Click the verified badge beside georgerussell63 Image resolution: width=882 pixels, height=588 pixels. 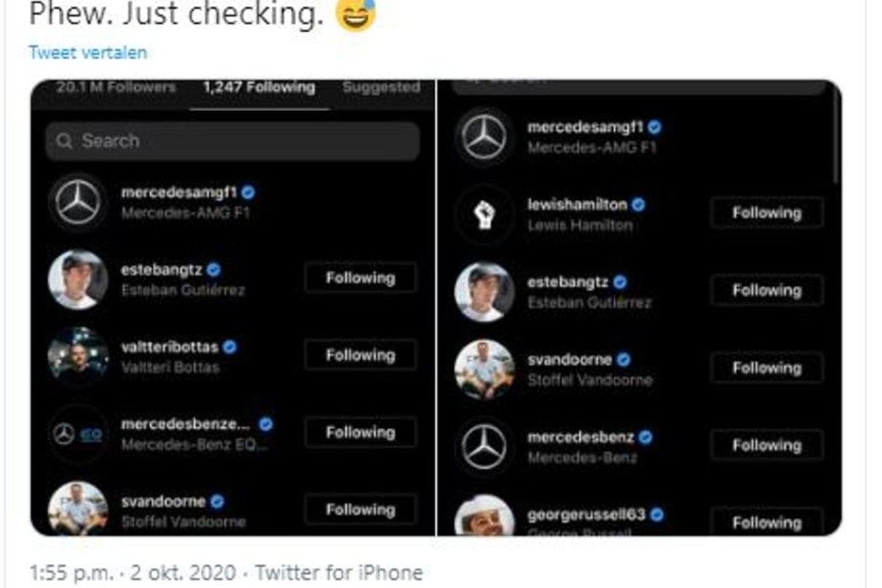click(656, 514)
